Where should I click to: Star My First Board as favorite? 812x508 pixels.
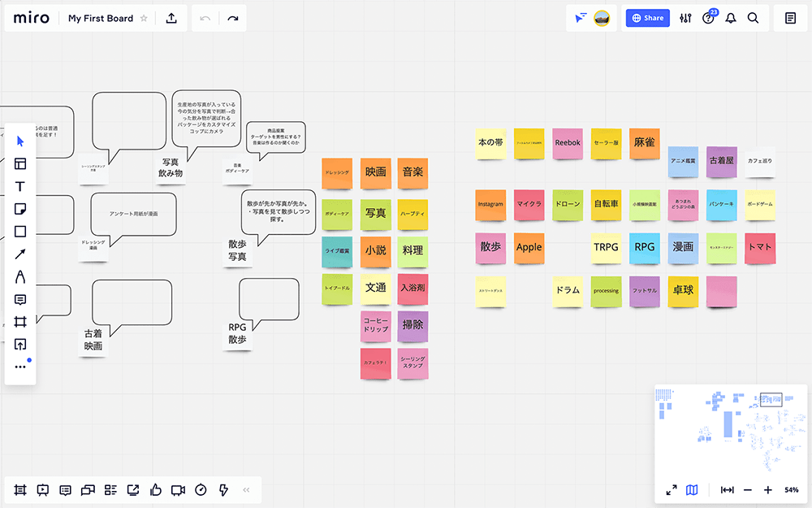pos(144,18)
